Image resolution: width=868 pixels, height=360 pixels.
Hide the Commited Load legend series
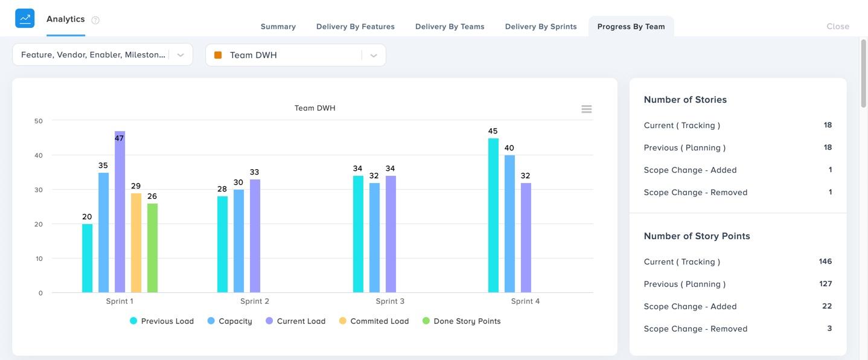374,321
